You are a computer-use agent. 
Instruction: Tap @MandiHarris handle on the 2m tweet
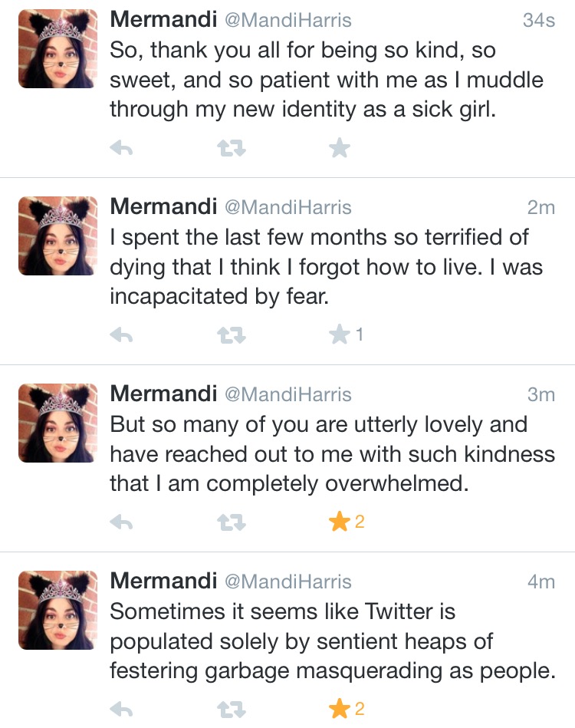[x=287, y=207]
